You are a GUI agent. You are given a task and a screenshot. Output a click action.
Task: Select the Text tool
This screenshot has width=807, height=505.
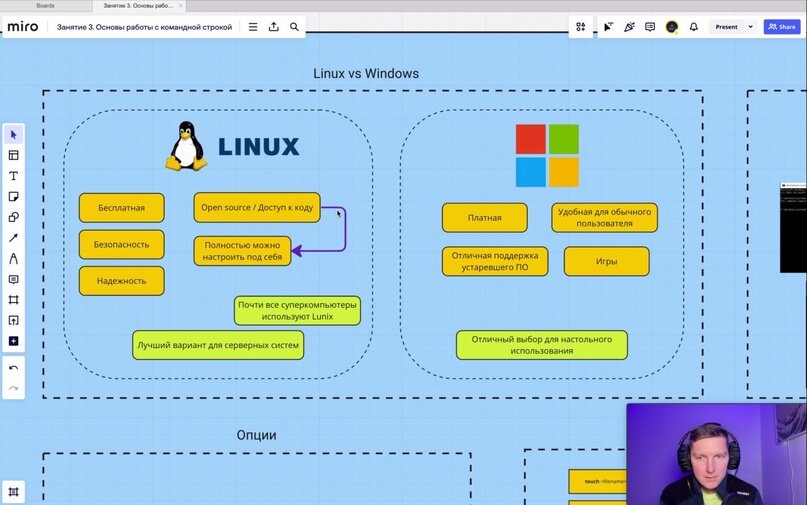tap(13, 176)
